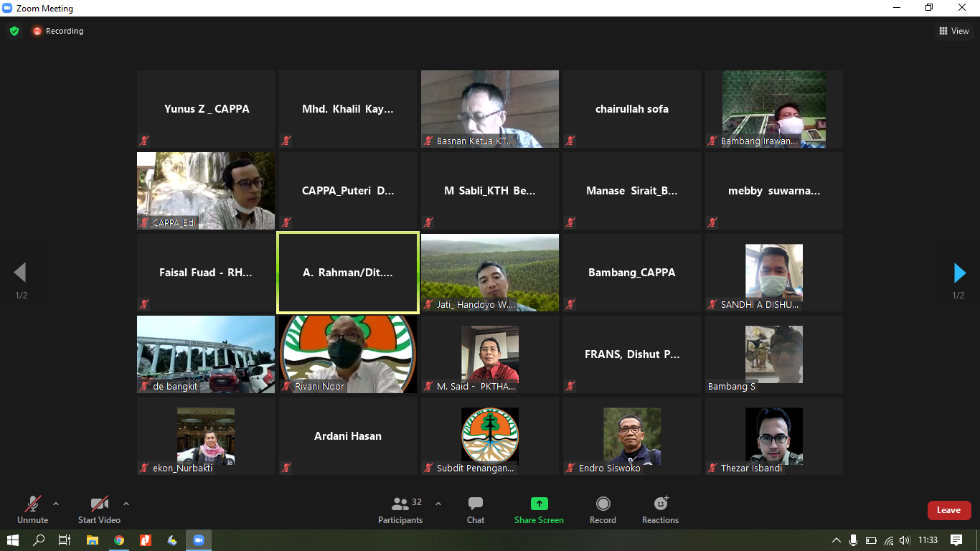This screenshot has height=551, width=980.
Task: Go to next page of participants
Action: point(959,273)
